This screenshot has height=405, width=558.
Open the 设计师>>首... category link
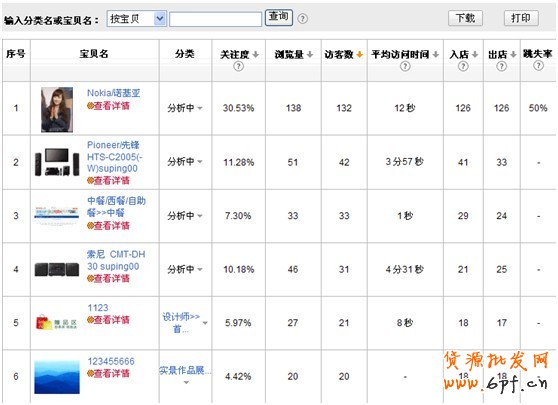[x=181, y=323]
